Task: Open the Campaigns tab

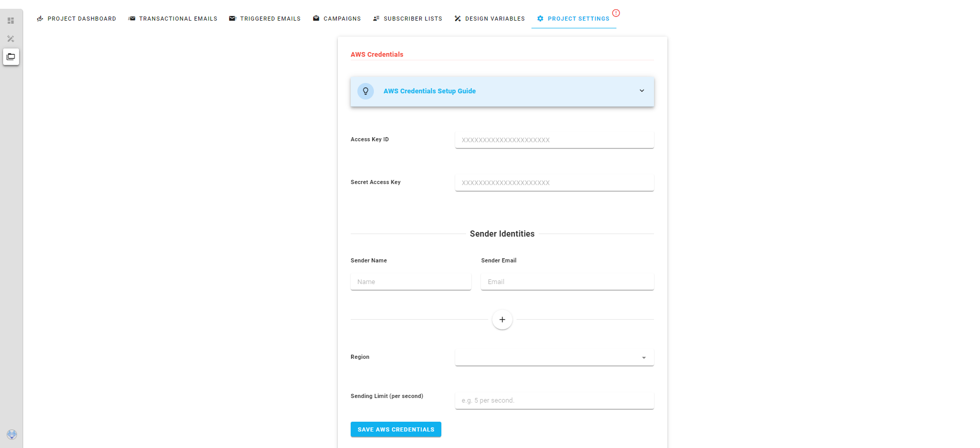Action: [337, 19]
